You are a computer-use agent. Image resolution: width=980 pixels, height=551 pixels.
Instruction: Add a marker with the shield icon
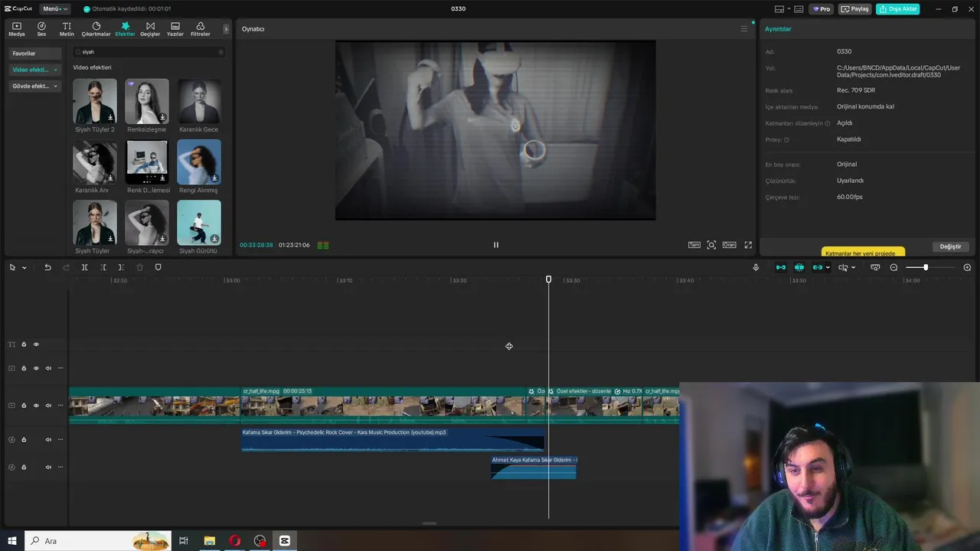click(158, 267)
